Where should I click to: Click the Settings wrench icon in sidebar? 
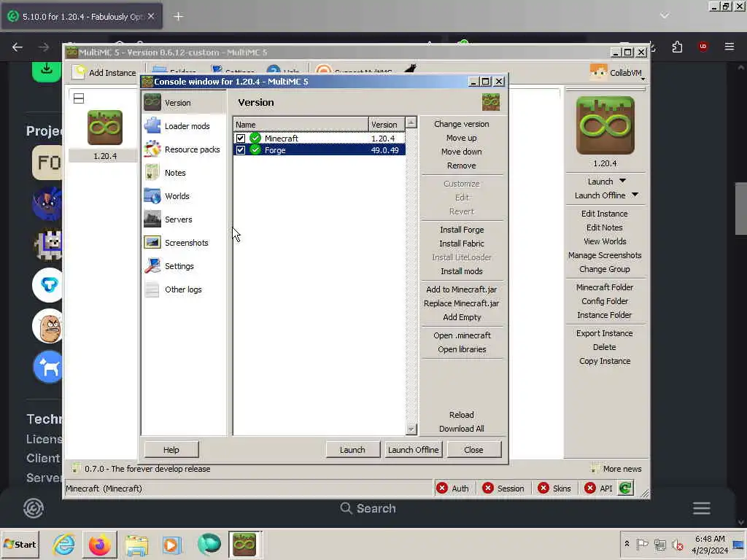152,265
